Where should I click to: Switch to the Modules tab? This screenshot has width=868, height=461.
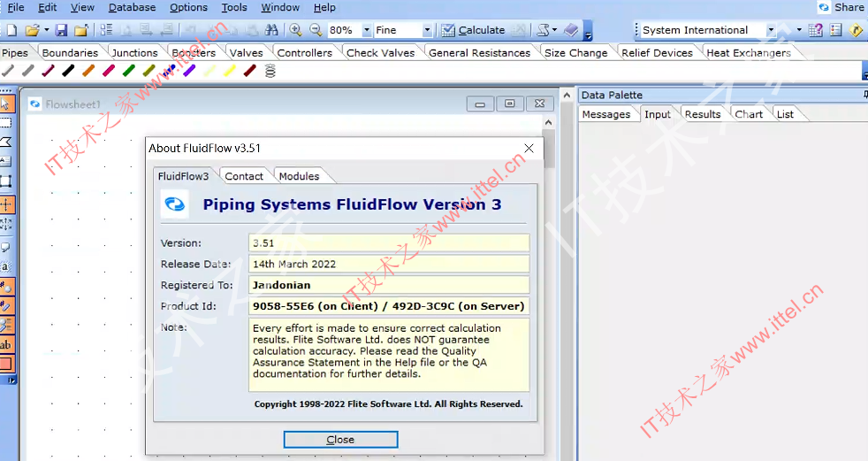coord(299,176)
